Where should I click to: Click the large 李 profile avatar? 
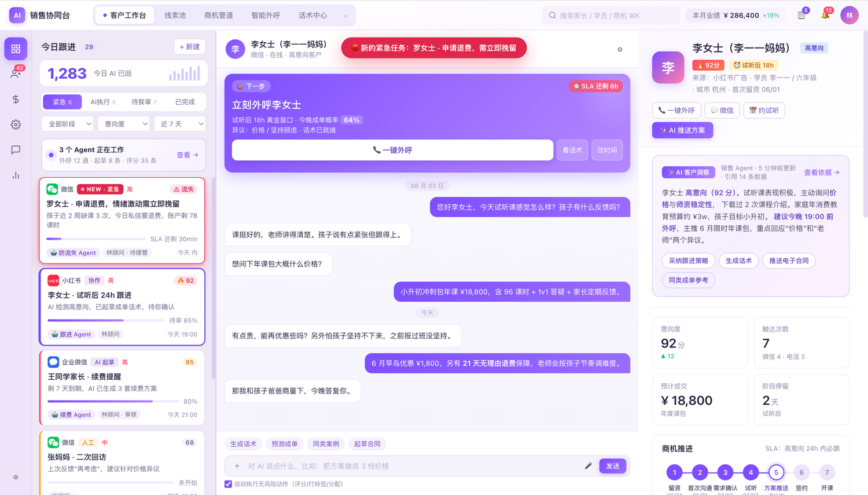(x=668, y=68)
